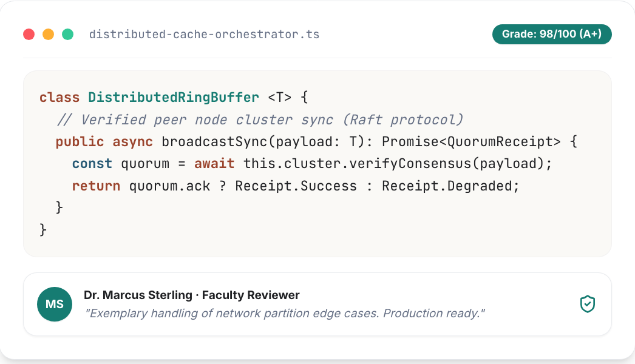Open the MS reviewer avatar
Screen dimensions: 635x364
[55, 304]
